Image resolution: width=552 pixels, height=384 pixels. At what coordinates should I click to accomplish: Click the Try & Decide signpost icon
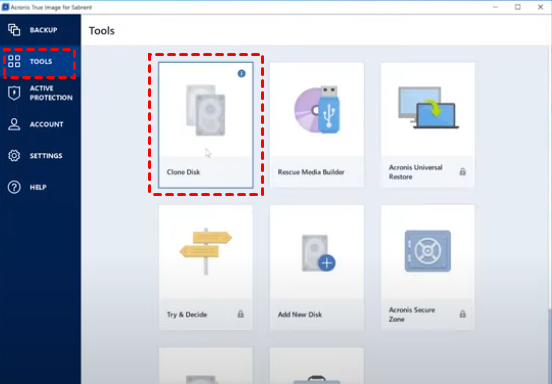tap(206, 251)
